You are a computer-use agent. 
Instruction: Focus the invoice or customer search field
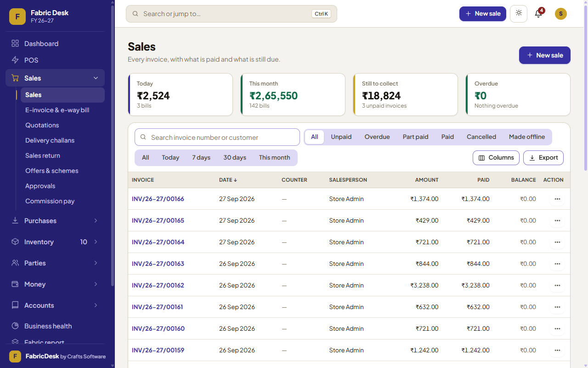(x=217, y=137)
